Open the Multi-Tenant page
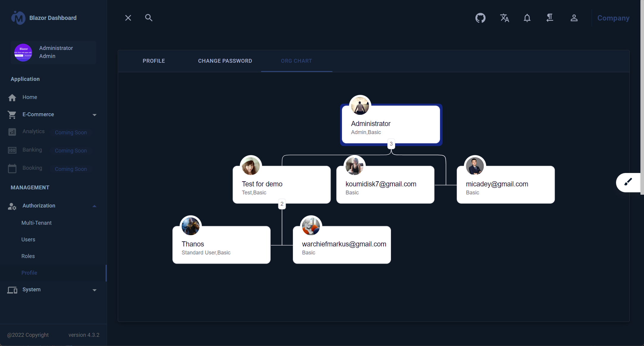 click(x=36, y=223)
